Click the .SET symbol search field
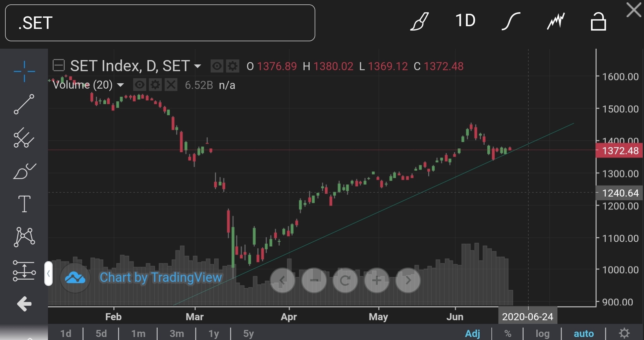 (160, 23)
